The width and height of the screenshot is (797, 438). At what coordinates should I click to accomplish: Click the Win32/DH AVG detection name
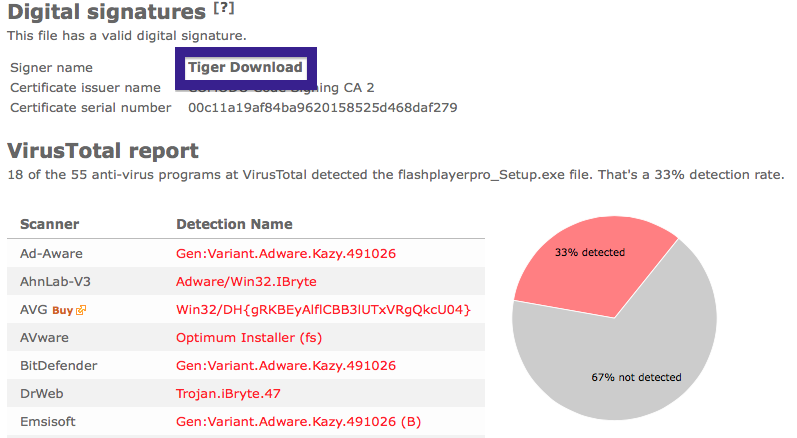pyautogui.click(x=323, y=310)
